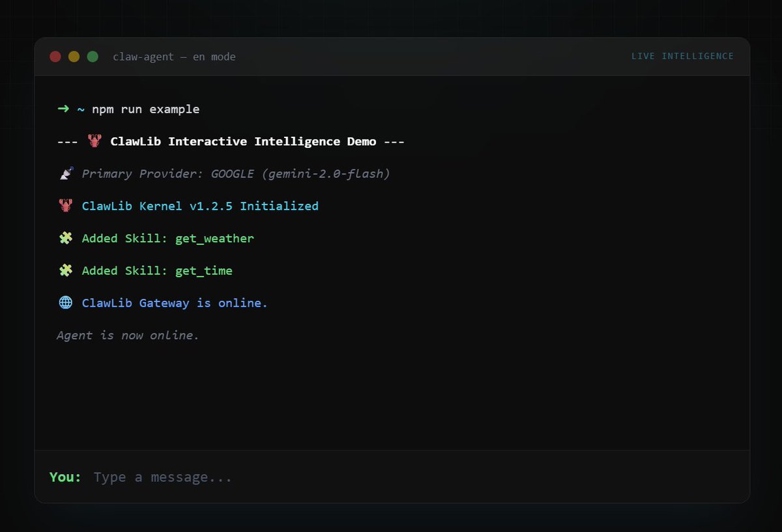Click the plug icon beside Primary Provider
The width and height of the screenshot is (782, 532).
tap(65, 173)
